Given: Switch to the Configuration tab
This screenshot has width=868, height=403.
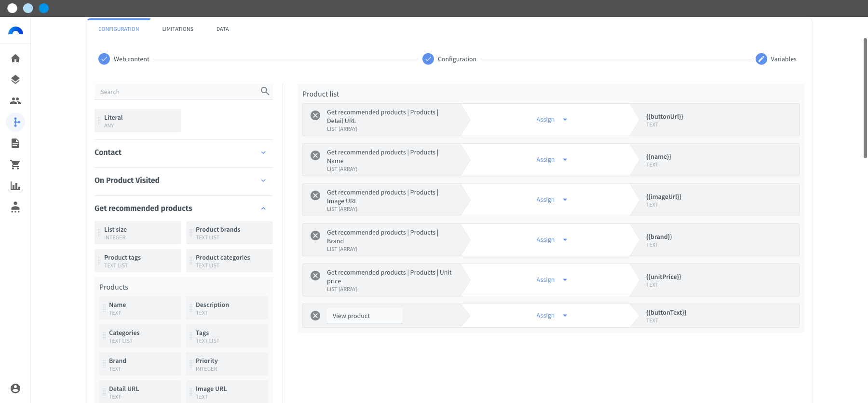Looking at the screenshot, I should pos(119,29).
